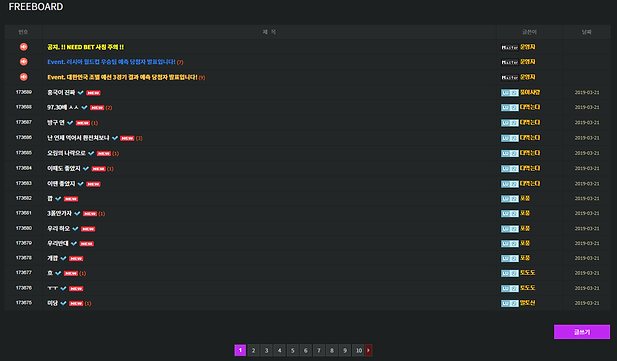Click the red NEW badge in row 173687
This screenshot has height=361, width=617.
83,123
